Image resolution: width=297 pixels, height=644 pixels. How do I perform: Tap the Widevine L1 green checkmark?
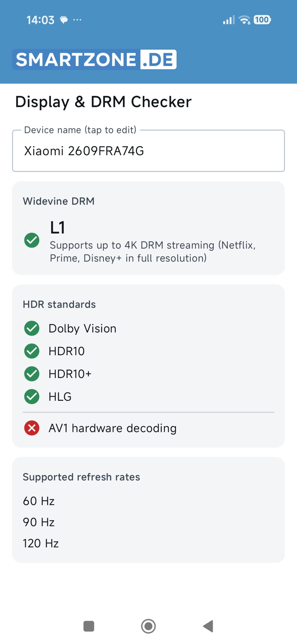(x=32, y=240)
